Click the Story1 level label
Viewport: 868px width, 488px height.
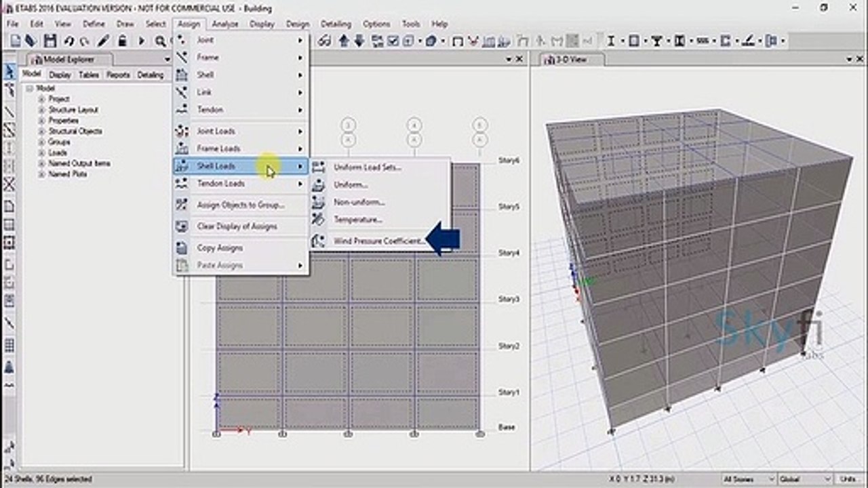click(x=509, y=392)
